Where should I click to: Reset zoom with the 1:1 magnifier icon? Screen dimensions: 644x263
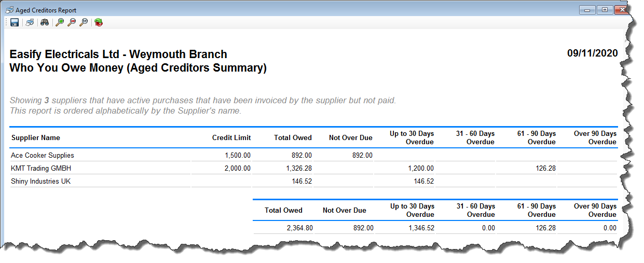[x=84, y=22]
